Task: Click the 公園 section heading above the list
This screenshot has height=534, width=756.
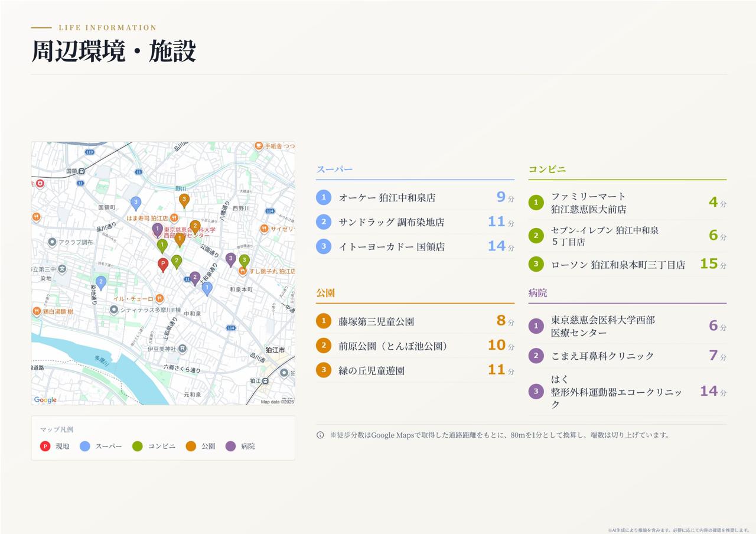Action: point(325,293)
